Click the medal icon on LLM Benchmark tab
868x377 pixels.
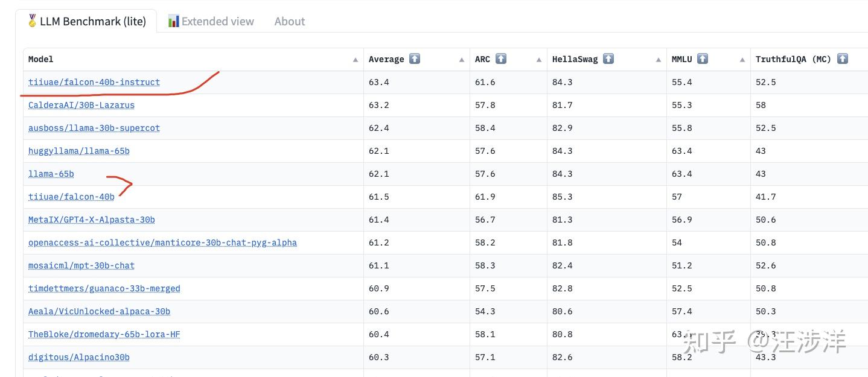point(32,21)
